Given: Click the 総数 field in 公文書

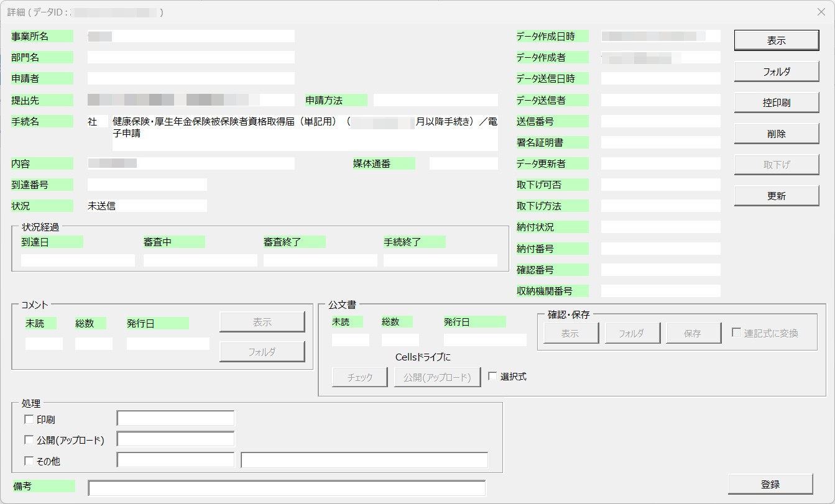Looking at the screenshot, I should pos(400,340).
